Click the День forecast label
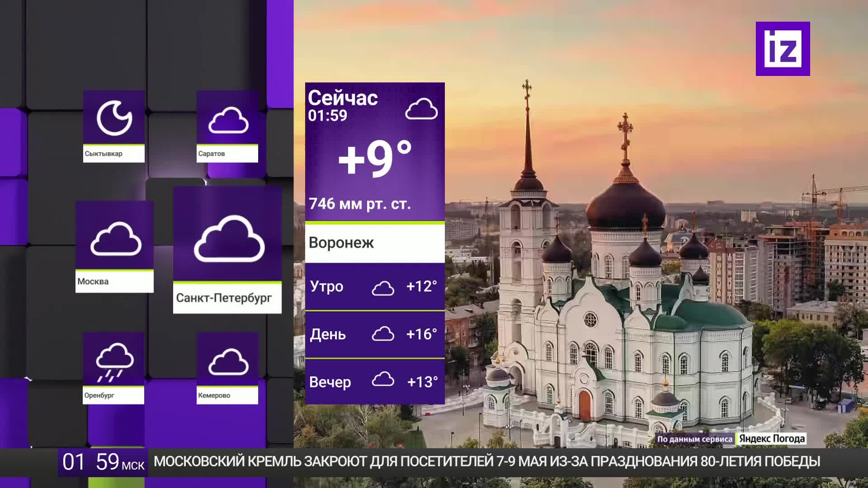The height and width of the screenshot is (488, 868). [x=328, y=335]
